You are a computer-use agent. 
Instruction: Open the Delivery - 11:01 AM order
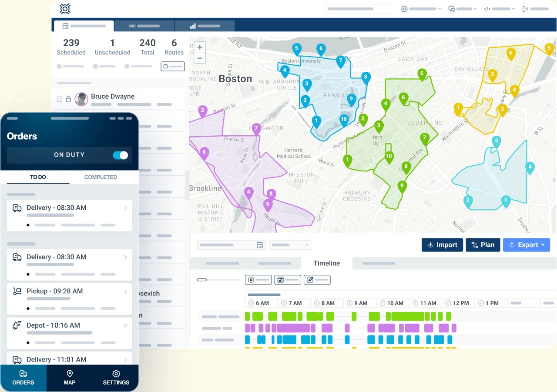(70, 358)
